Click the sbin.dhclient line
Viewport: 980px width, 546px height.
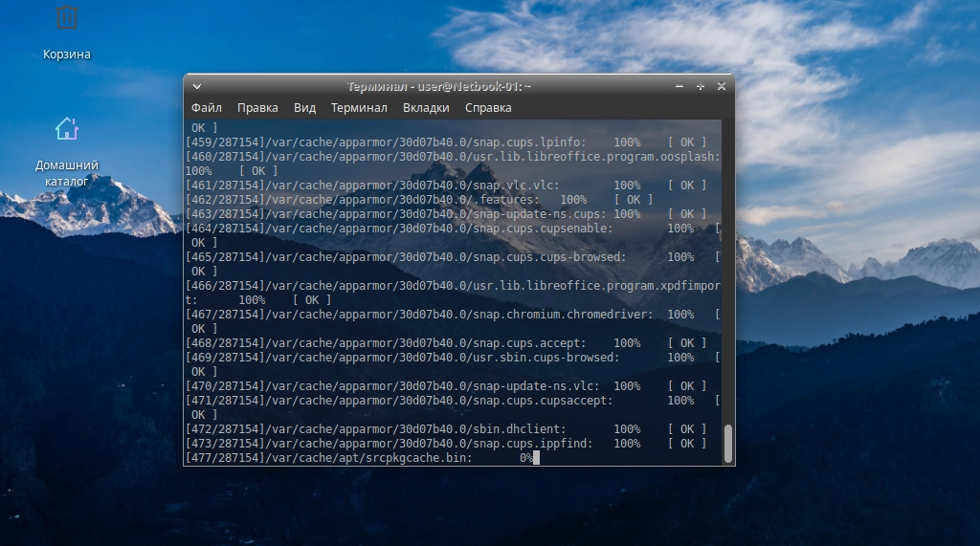446,429
